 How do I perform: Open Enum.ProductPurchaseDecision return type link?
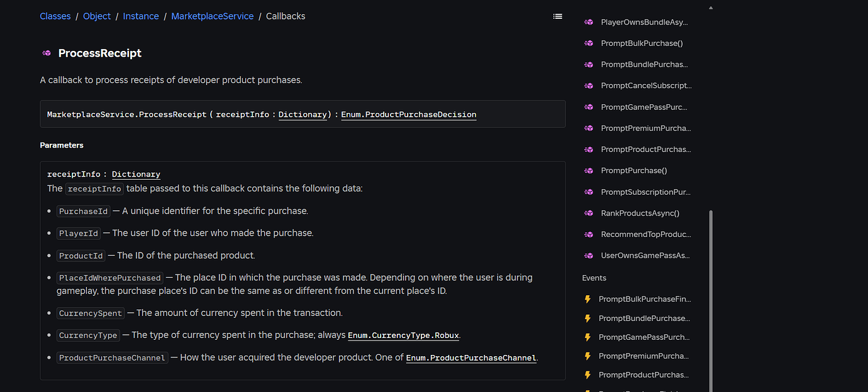[x=409, y=114]
